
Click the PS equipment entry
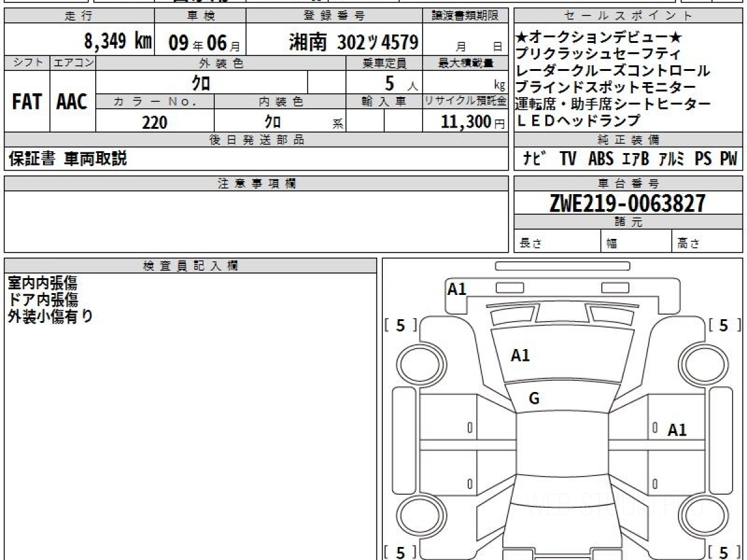pyautogui.click(x=703, y=159)
